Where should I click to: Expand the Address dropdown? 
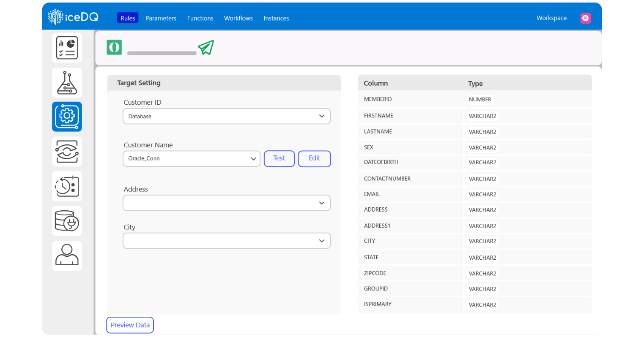click(x=227, y=203)
